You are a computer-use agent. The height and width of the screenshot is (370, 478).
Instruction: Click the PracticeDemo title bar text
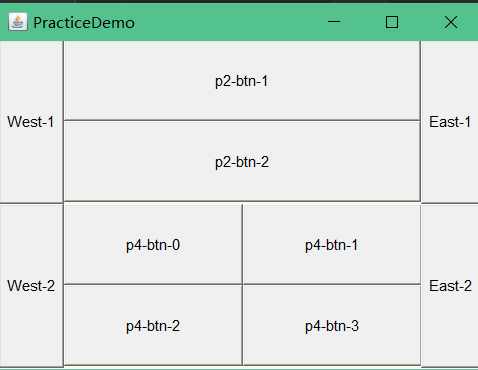click(84, 23)
